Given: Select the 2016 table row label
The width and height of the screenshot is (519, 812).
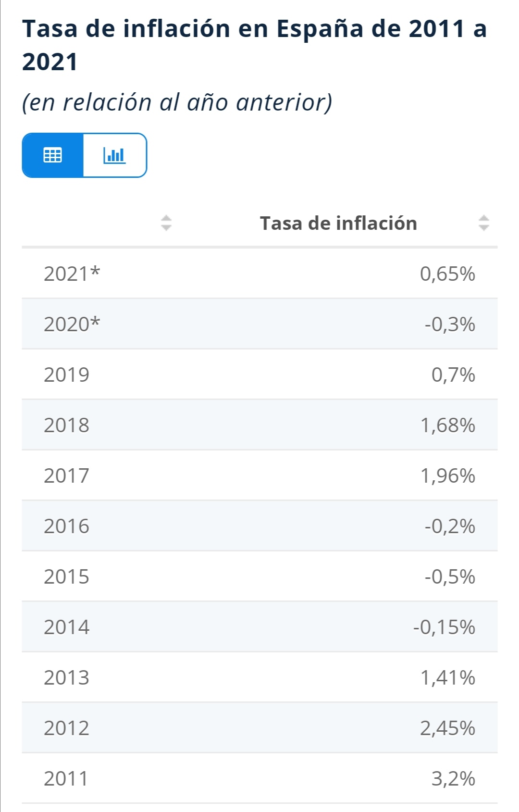Looking at the screenshot, I should point(67,526).
